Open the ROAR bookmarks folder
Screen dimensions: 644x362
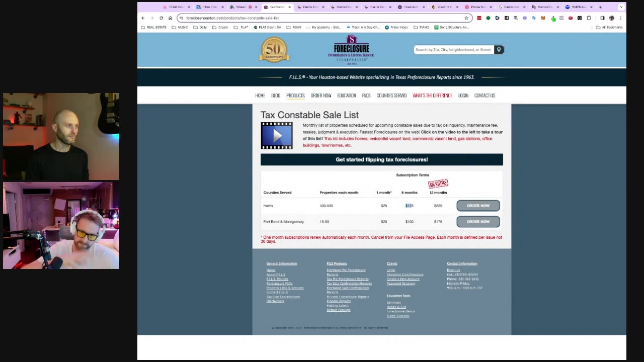coord(293,27)
